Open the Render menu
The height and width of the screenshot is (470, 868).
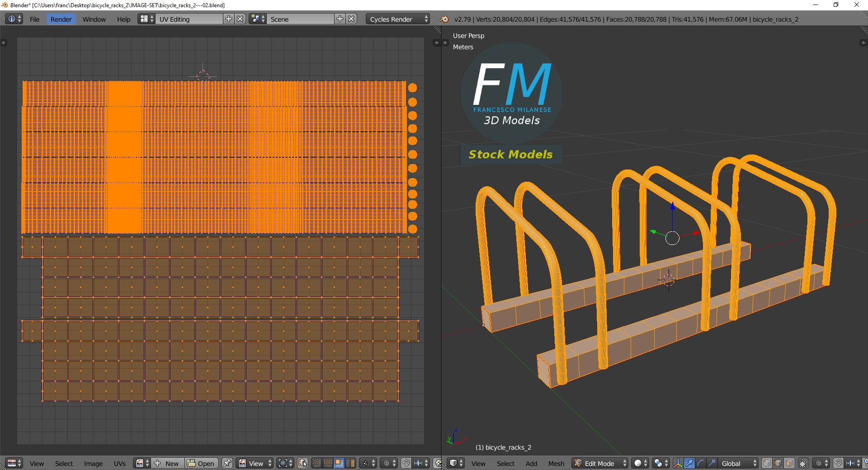point(61,19)
